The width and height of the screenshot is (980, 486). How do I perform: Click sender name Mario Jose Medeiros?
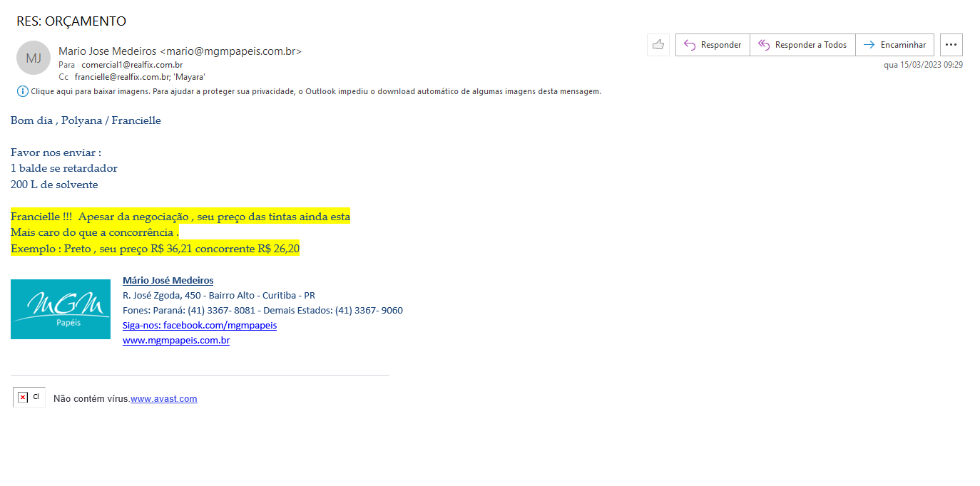tap(108, 51)
